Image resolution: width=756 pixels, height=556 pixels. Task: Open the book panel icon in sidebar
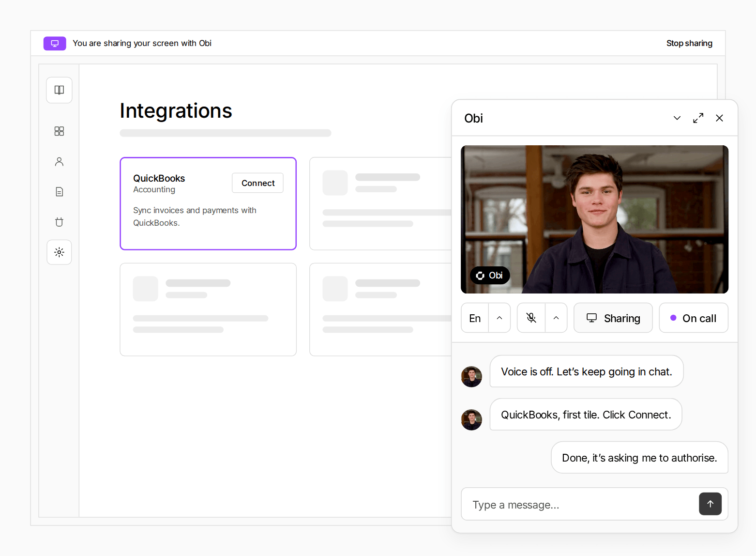pos(59,90)
